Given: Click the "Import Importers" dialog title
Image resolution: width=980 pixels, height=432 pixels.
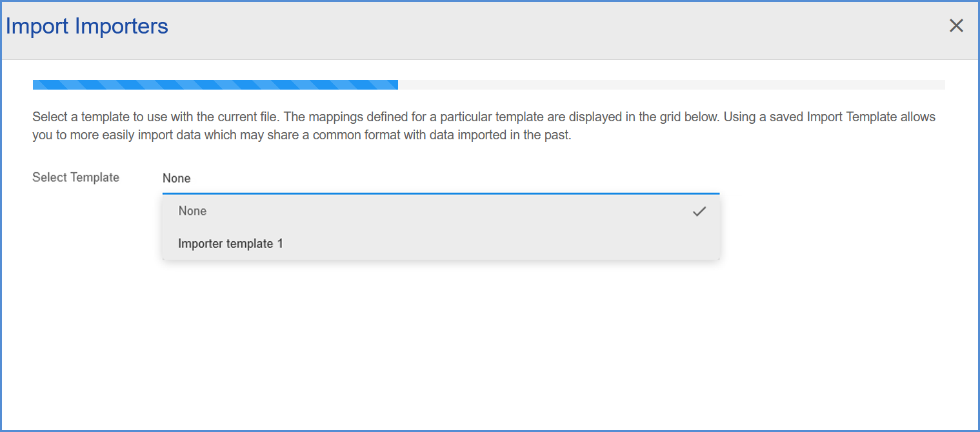Looking at the screenshot, I should click(87, 26).
